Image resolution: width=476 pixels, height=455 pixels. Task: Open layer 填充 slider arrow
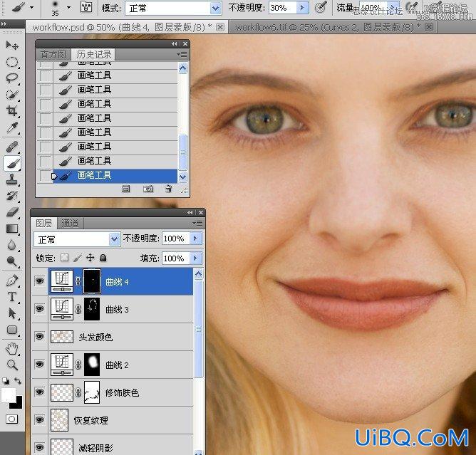click(x=195, y=258)
